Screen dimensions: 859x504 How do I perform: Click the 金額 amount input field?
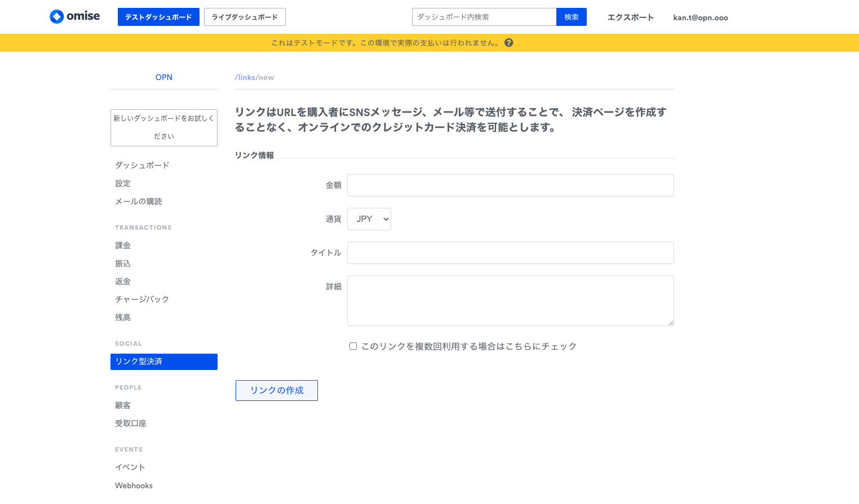[510, 185]
